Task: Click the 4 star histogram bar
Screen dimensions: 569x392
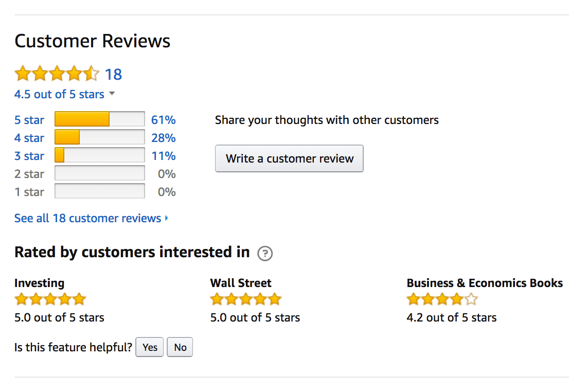Action: [x=99, y=137]
